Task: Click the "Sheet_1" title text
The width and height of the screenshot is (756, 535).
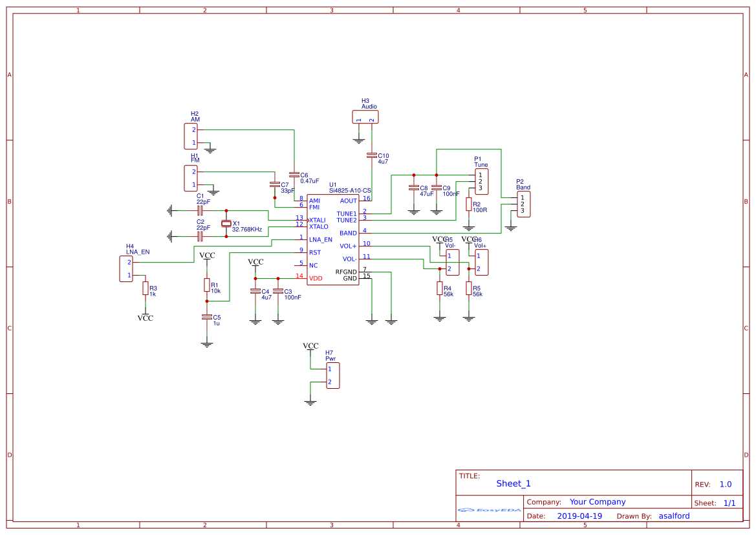Action: tap(513, 484)
